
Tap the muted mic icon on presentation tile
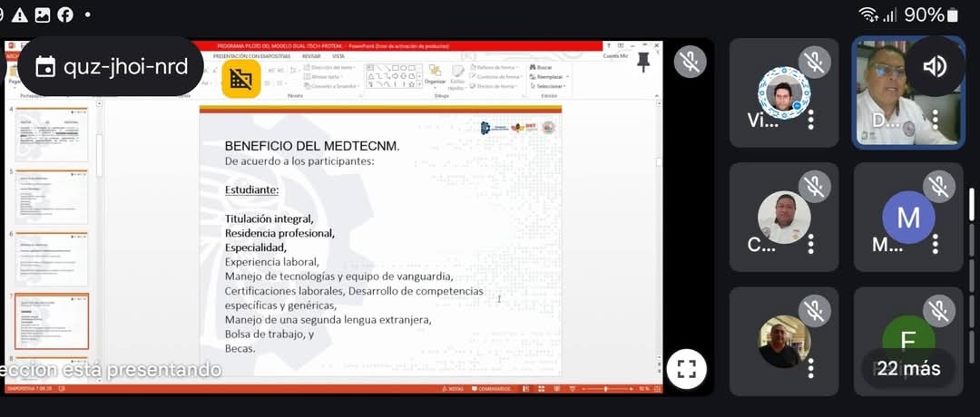690,62
